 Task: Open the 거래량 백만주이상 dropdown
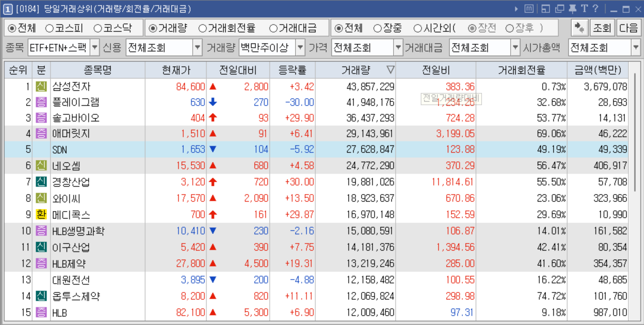(300, 47)
